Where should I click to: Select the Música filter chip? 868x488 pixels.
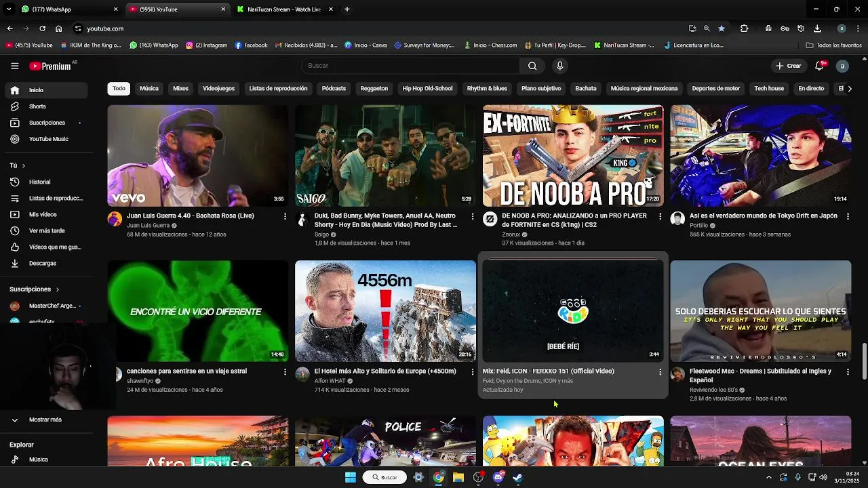[149, 89]
